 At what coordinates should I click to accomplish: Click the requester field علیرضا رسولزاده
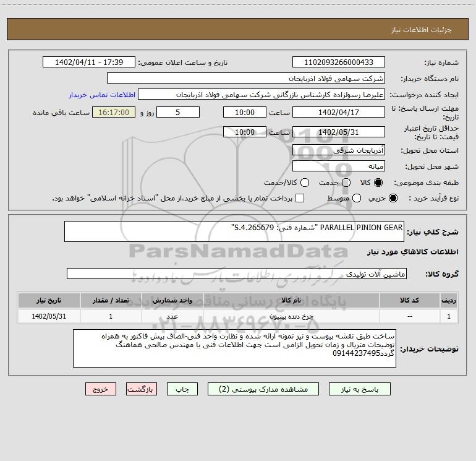tap(261, 95)
